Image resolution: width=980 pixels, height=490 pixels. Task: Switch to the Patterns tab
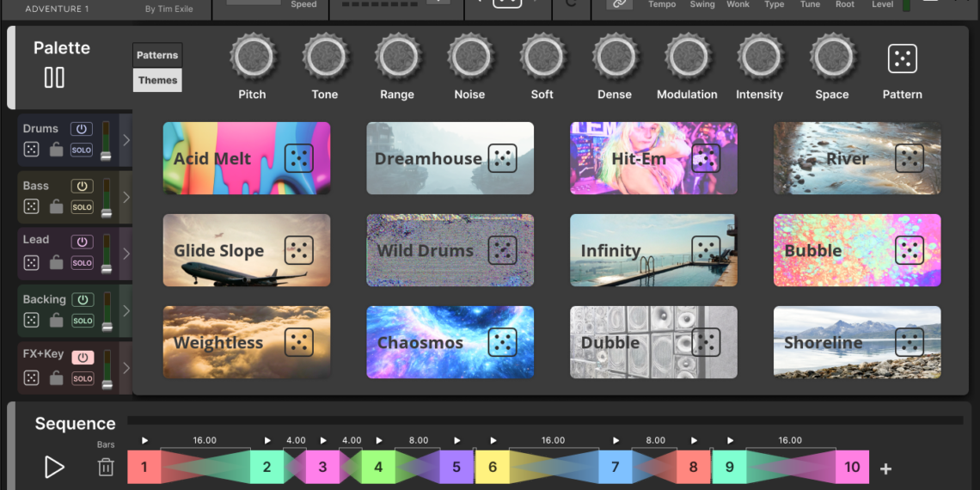point(157,55)
